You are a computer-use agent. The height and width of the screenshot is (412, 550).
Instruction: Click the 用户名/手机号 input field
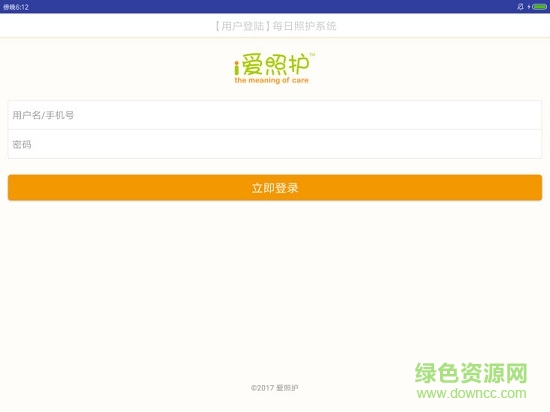[275, 115]
